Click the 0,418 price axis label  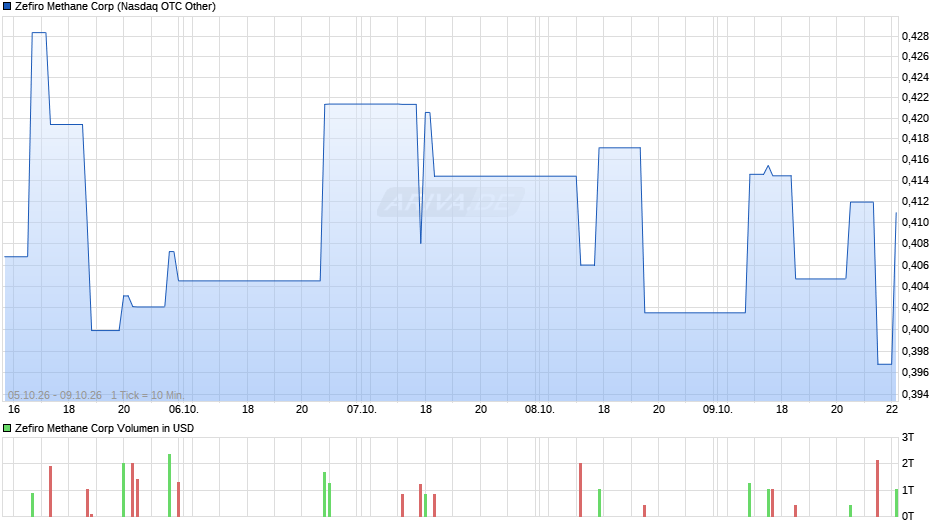(915, 139)
